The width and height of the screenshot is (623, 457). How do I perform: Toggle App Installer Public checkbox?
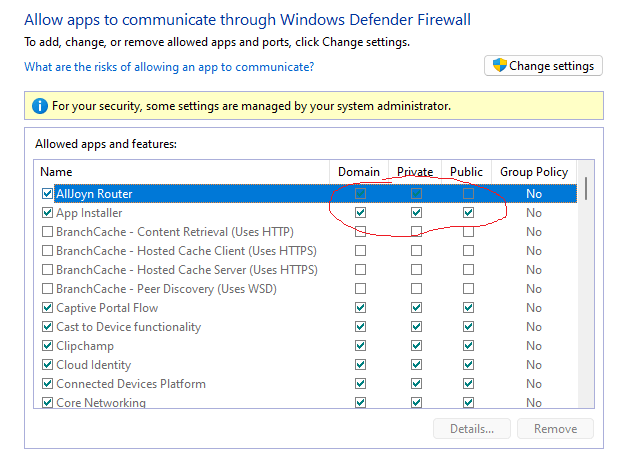point(468,213)
